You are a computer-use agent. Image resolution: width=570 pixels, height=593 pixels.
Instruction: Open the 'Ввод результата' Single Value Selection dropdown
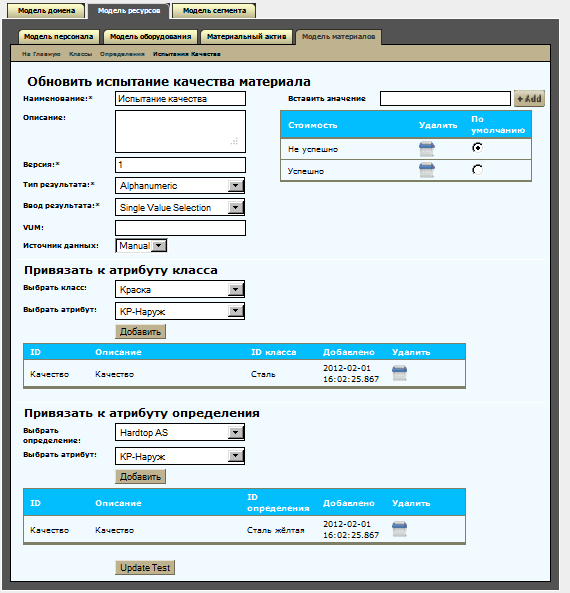coord(180,207)
